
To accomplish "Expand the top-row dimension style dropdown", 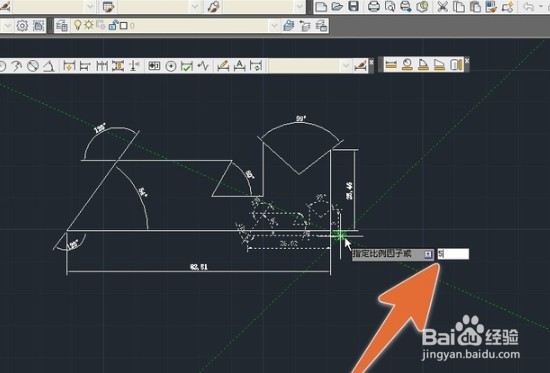I will point(90,6).
